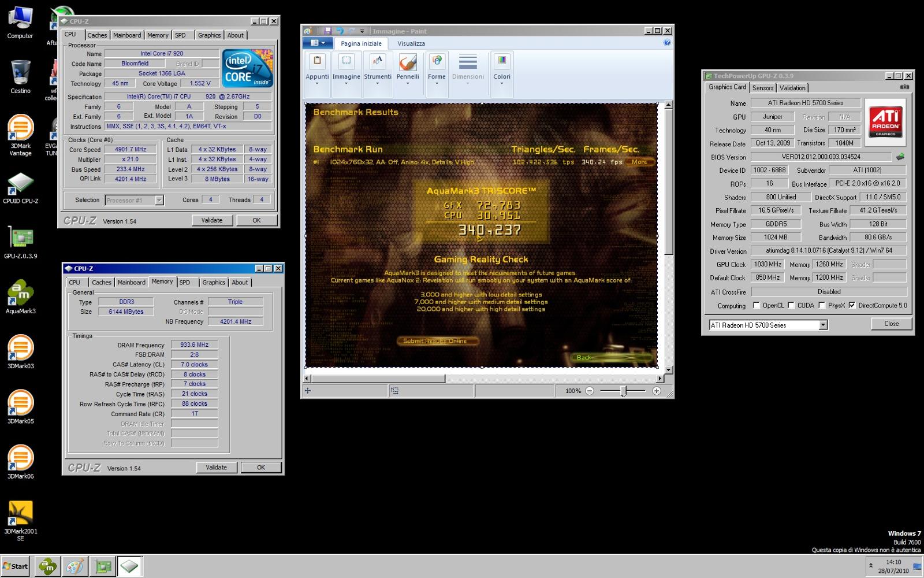This screenshot has width=924, height=578.
Task: Zoom in with the plus icon in Paint
Action: (657, 391)
